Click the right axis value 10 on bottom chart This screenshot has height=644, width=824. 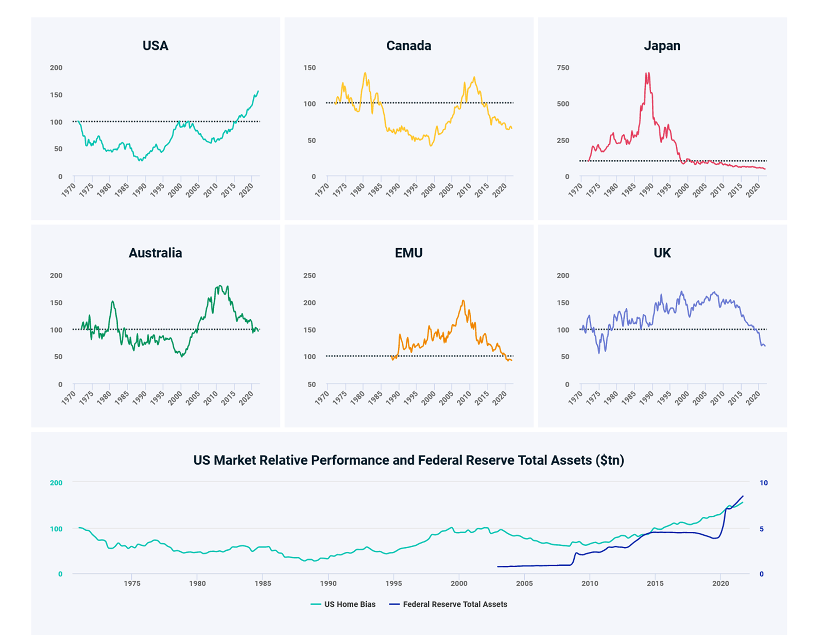764,483
